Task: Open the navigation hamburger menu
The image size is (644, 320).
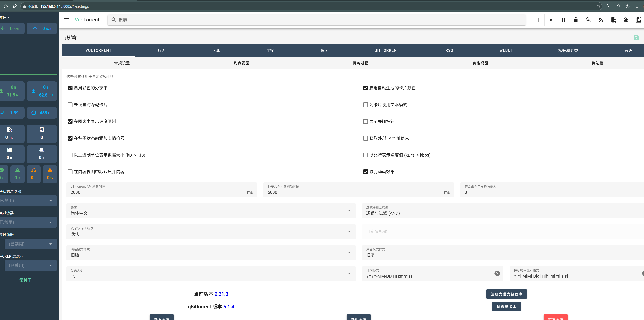Action: [66, 20]
